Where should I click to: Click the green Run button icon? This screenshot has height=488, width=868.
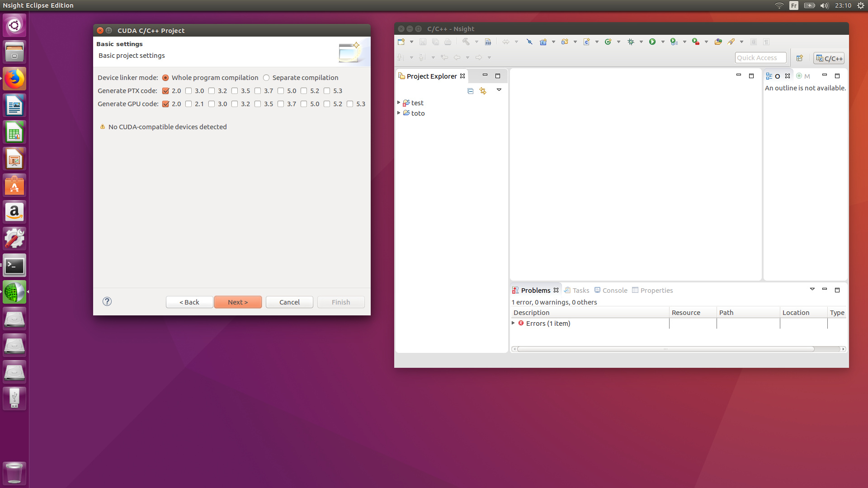652,42
